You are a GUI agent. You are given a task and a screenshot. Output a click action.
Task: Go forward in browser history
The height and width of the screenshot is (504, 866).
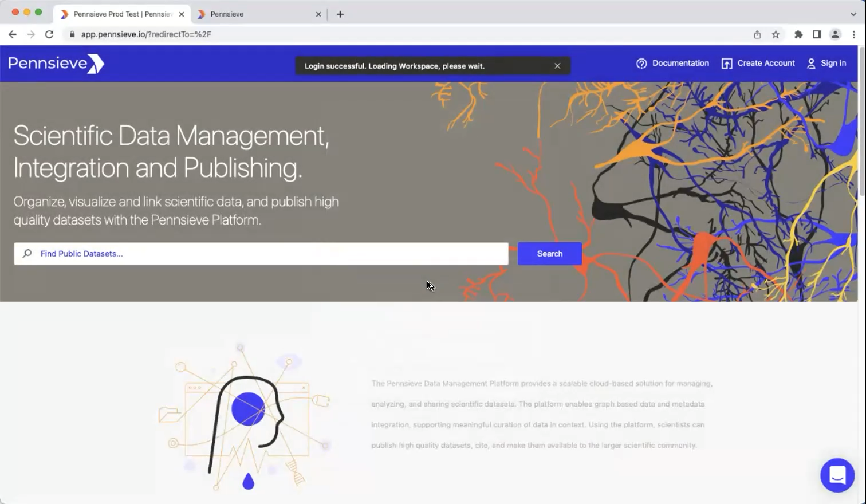click(31, 34)
